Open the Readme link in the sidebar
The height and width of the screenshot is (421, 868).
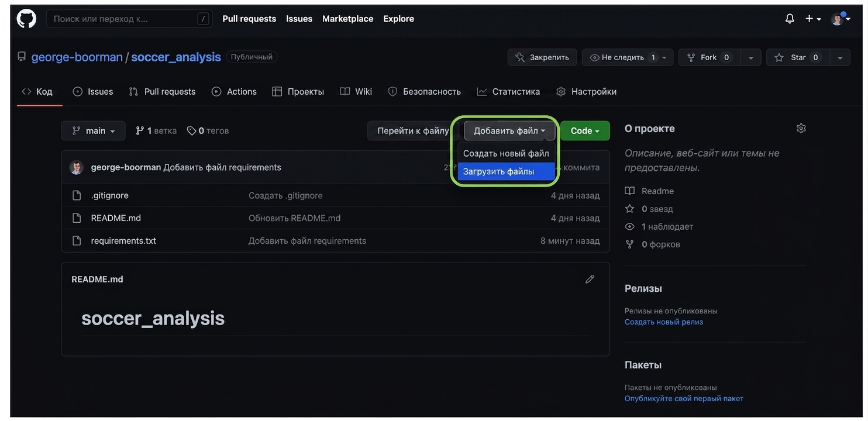click(649, 191)
